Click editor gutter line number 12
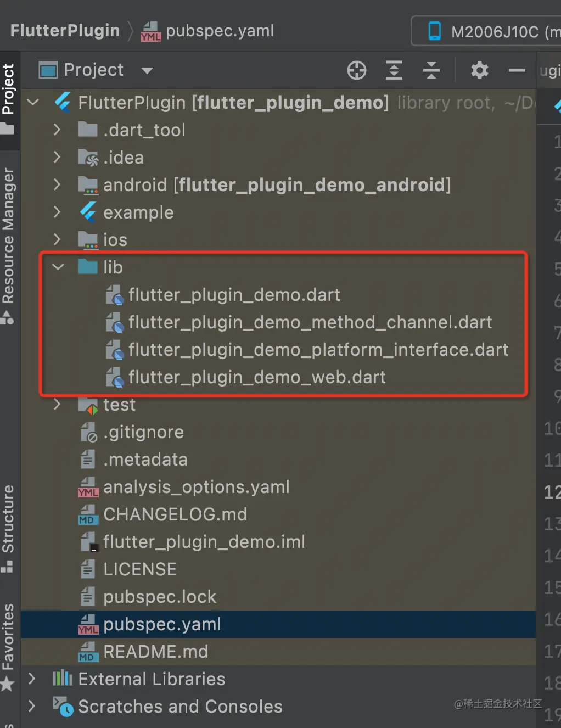Screen dimensions: 561x728 pos(552,491)
